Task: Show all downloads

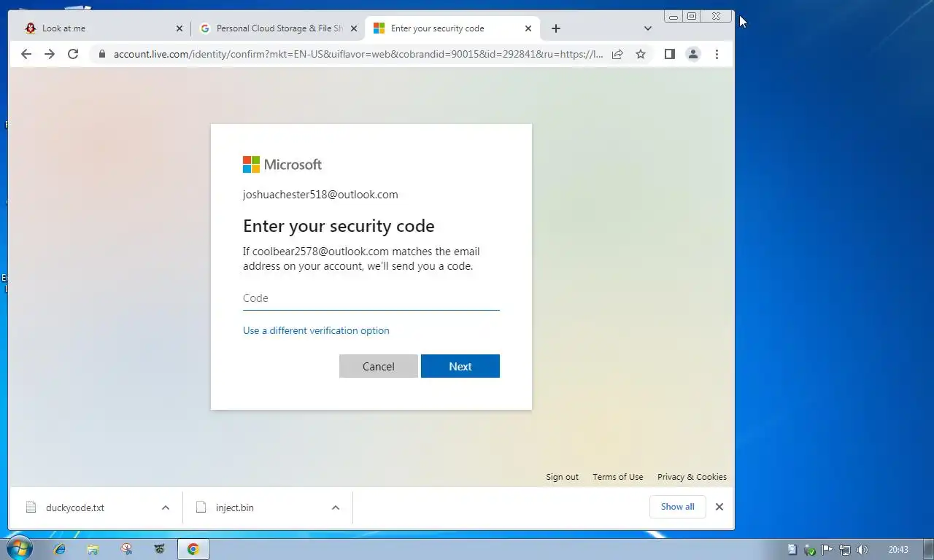Action: 677,507
